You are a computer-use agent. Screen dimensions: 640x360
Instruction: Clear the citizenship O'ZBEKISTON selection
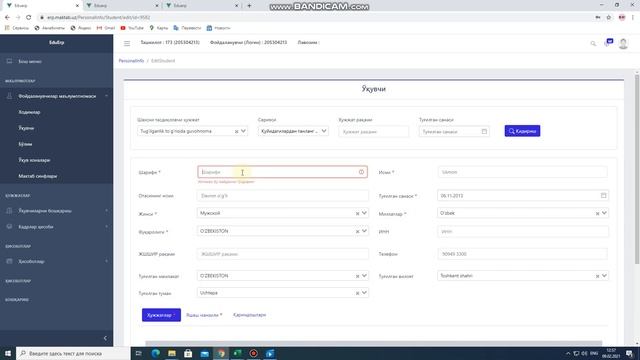click(x=357, y=231)
